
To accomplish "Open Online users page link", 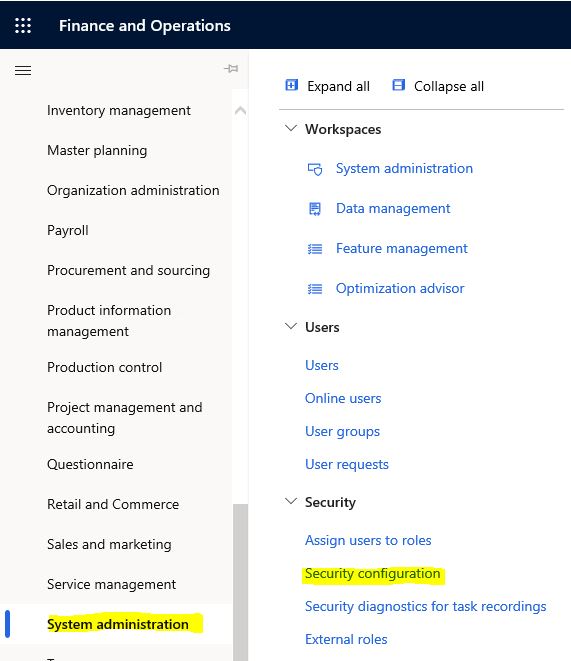I will 343,398.
